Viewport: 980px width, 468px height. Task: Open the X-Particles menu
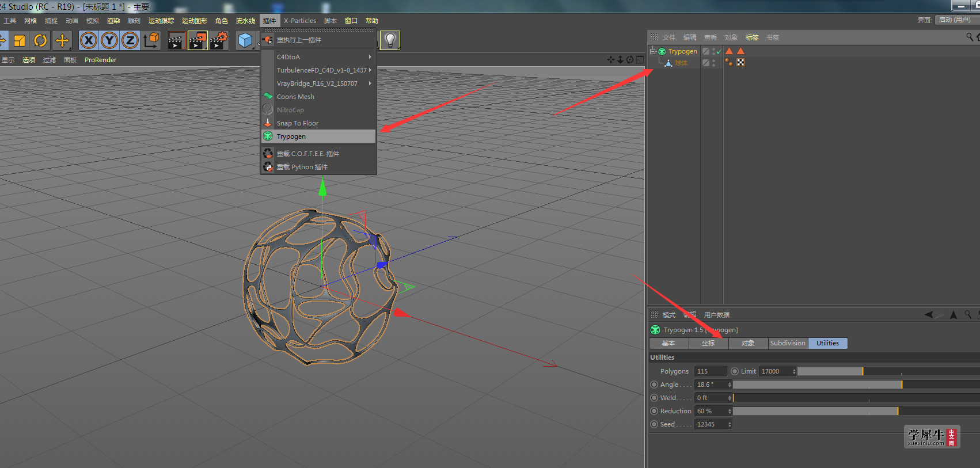click(300, 21)
